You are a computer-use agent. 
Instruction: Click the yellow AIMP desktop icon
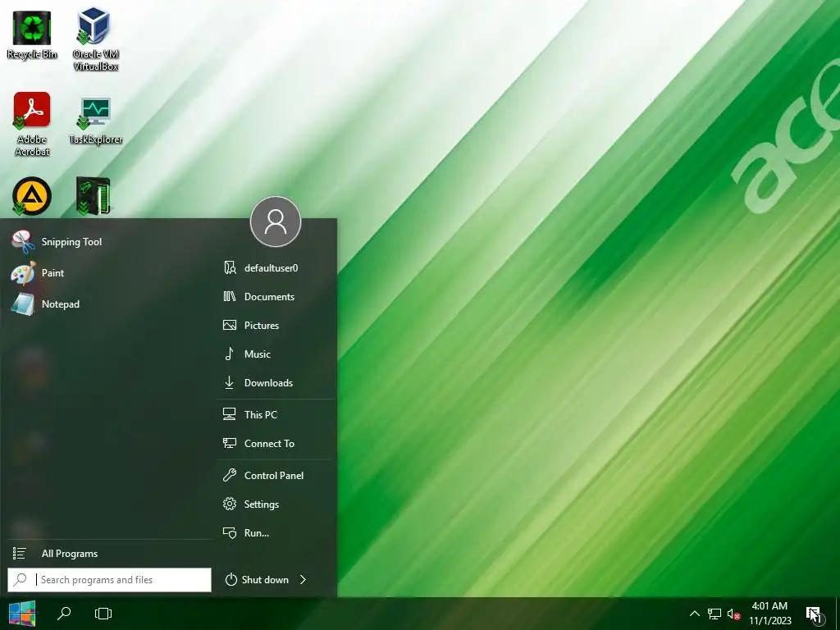(32, 196)
